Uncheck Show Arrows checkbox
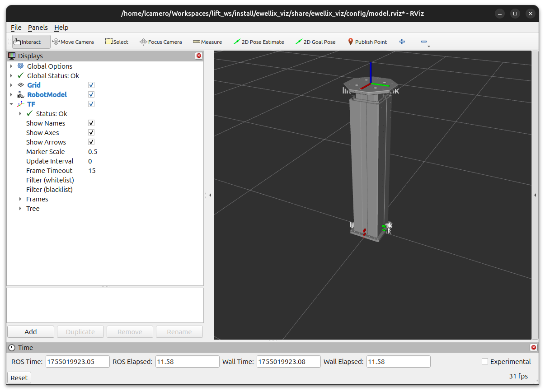 [x=91, y=142]
